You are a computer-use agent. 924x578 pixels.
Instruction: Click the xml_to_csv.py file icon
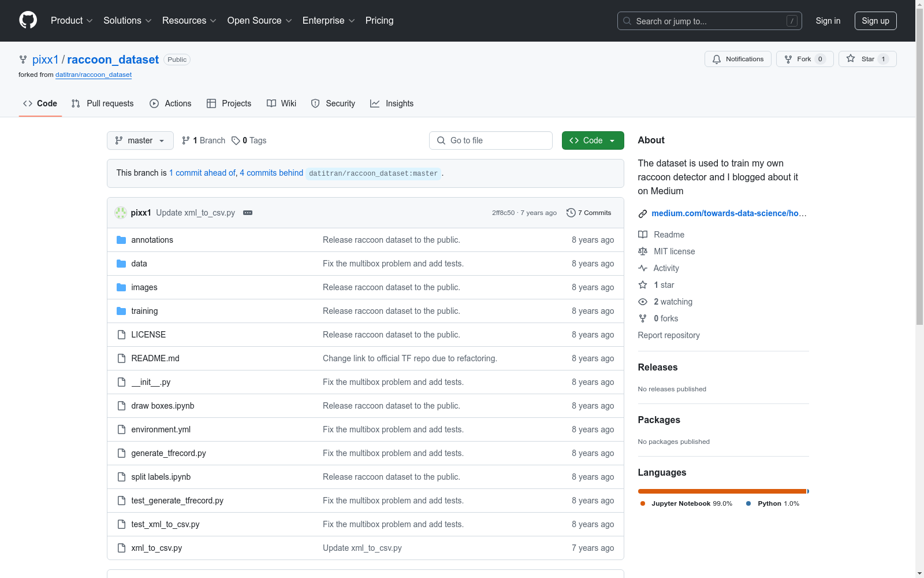(121, 548)
